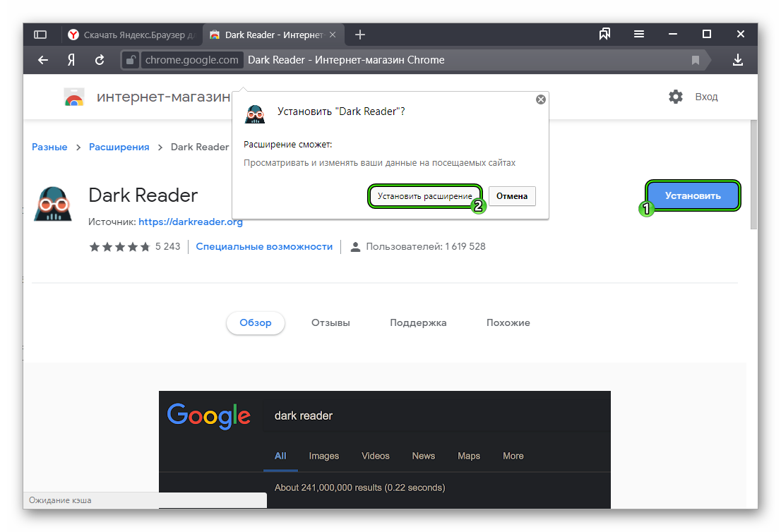781x532 pixels.
Task: Click the reload page icon
Action: [100, 60]
